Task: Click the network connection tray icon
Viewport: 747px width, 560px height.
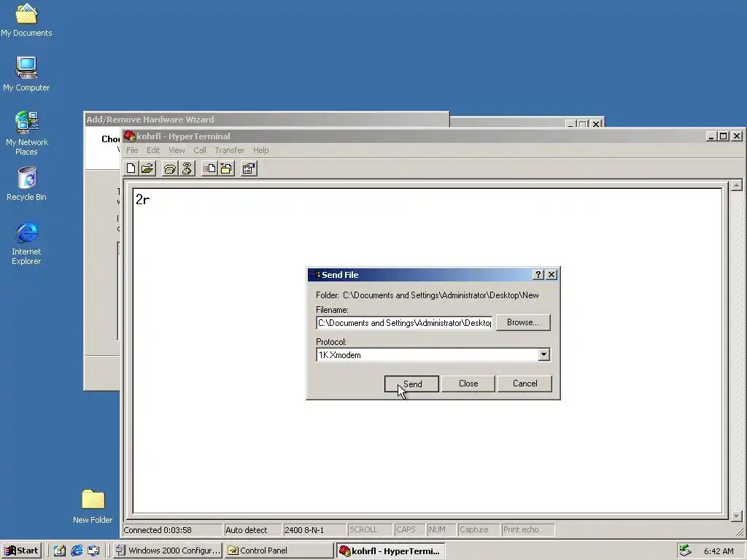Action: tap(685, 551)
